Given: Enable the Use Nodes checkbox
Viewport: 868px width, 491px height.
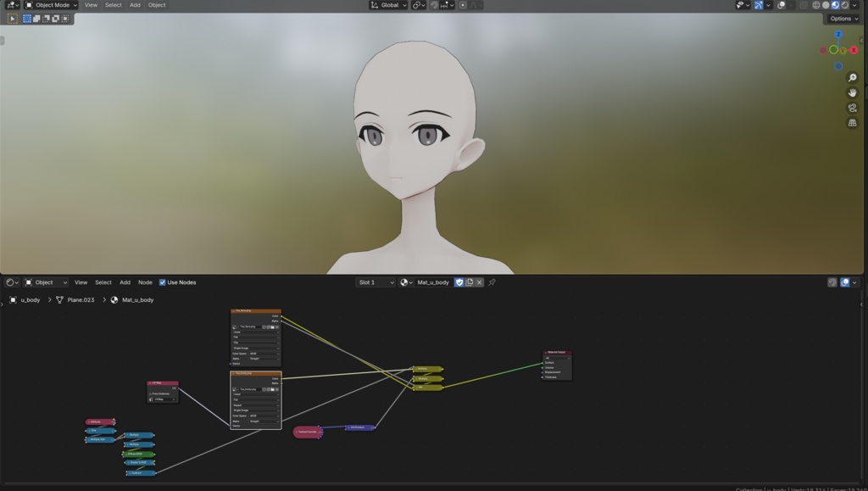Looking at the screenshot, I should (x=163, y=282).
